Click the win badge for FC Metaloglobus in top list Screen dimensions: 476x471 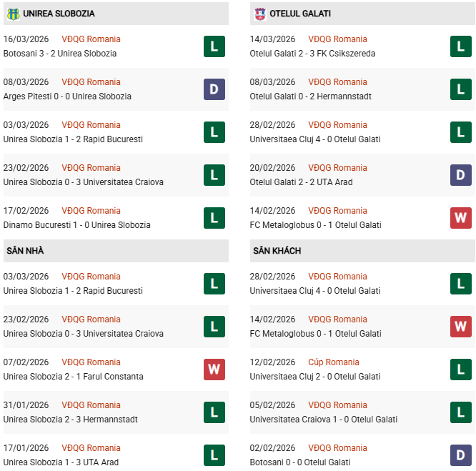[460, 218]
